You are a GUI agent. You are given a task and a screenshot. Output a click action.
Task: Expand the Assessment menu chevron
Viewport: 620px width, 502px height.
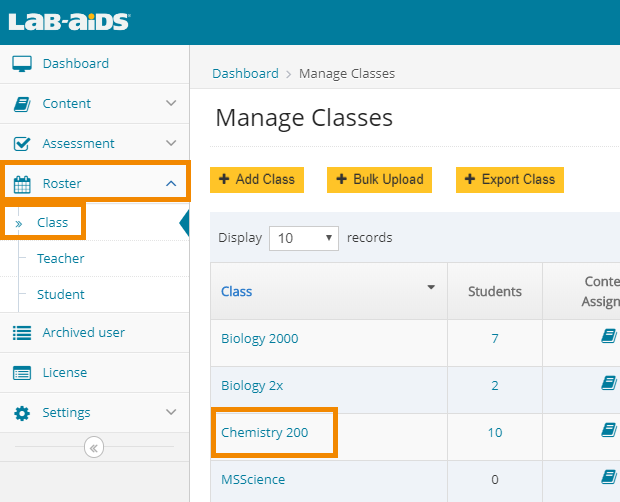click(x=171, y=144)
